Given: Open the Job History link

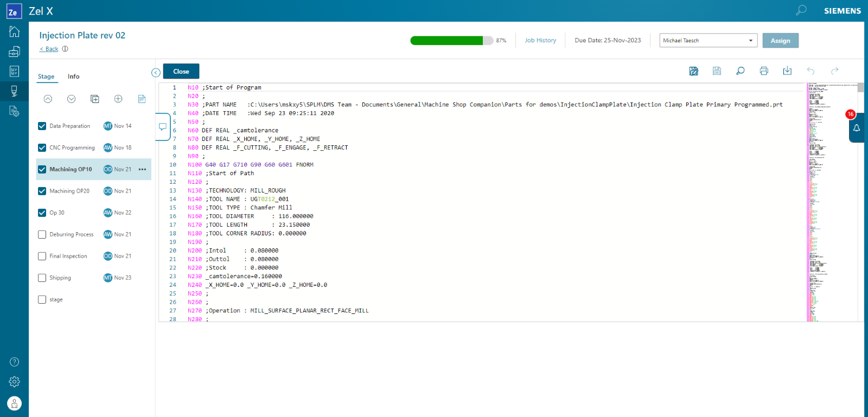Looking at the screenshot, I should 540,41.
